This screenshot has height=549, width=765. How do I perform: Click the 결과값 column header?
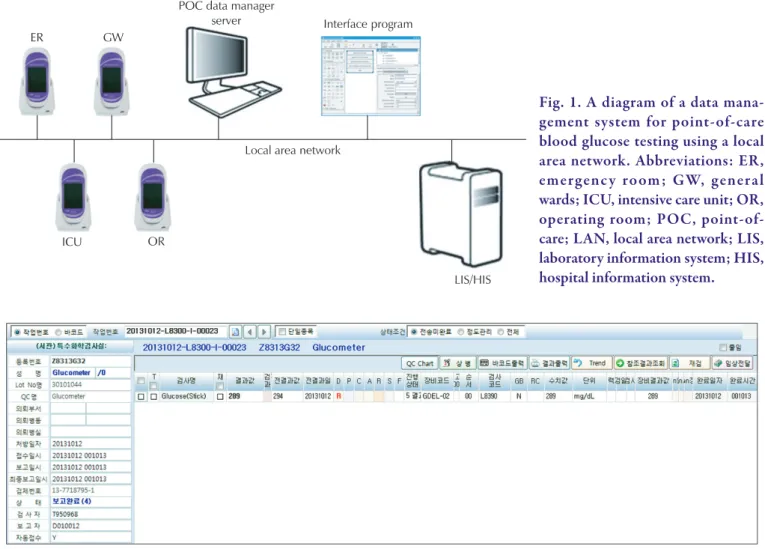(x=244, y=381)
